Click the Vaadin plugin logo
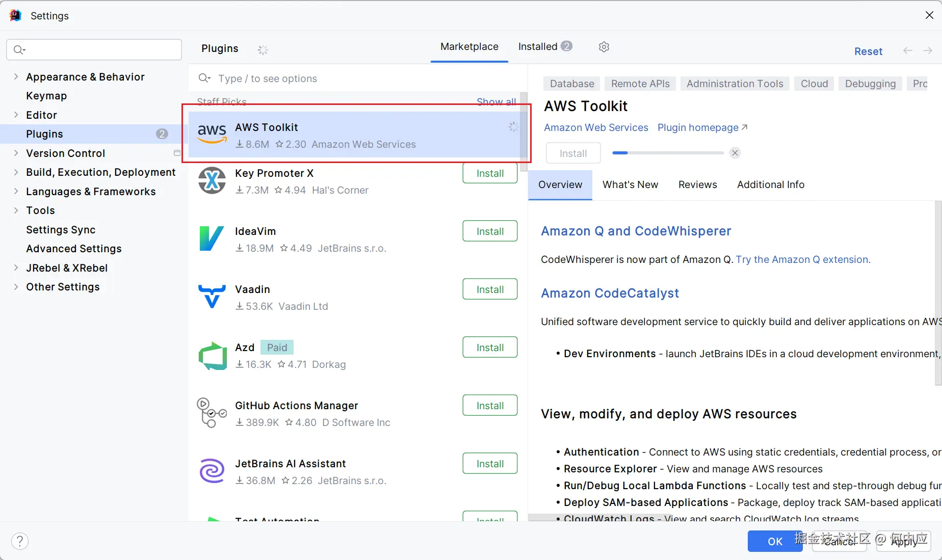This screenshot has width=942, height=560. pos(212,297)
